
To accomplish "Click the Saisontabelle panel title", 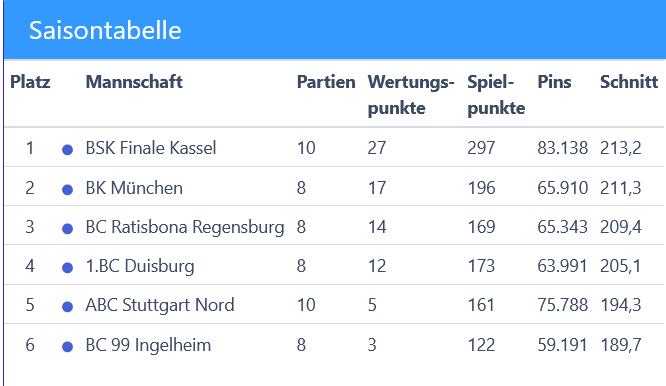I will tap(105, 30).
